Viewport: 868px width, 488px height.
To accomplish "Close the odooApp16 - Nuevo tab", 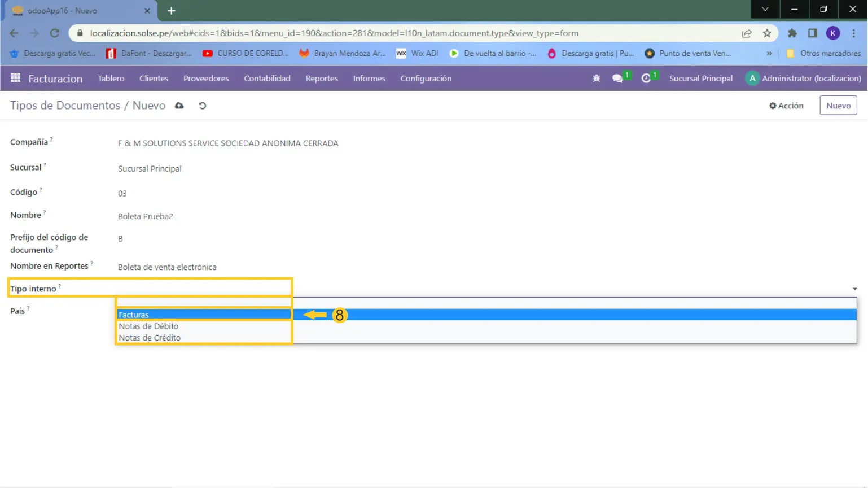I will coord(147,11).
